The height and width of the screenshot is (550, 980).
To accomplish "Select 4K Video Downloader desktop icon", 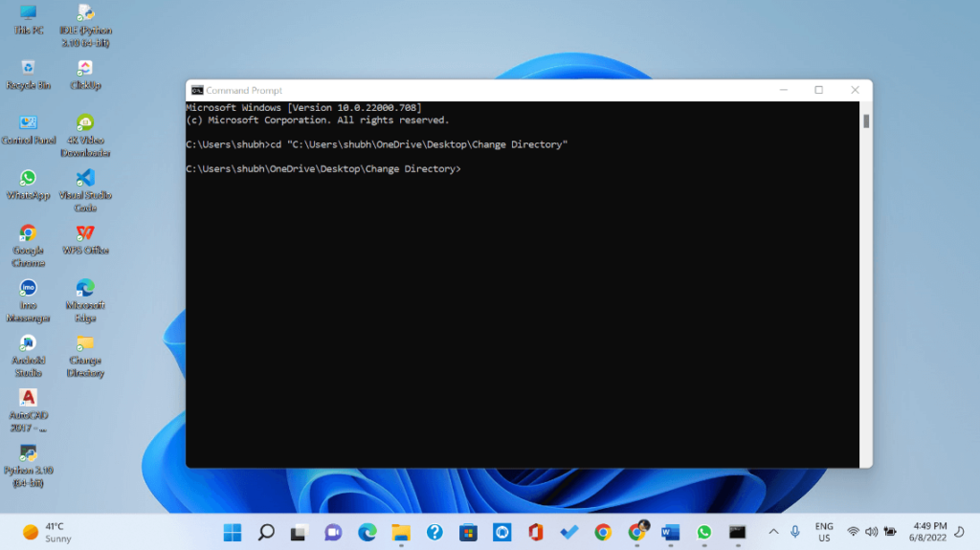I will click(x=85, y=136).
